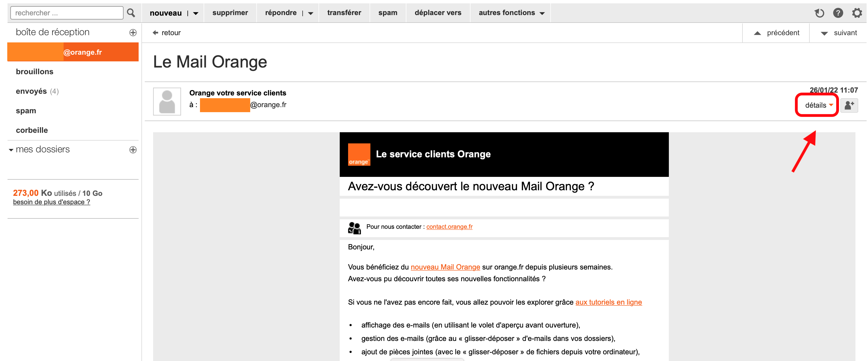Collapse the mes dossiers section

pyautogui.click(x=11, y=150)
